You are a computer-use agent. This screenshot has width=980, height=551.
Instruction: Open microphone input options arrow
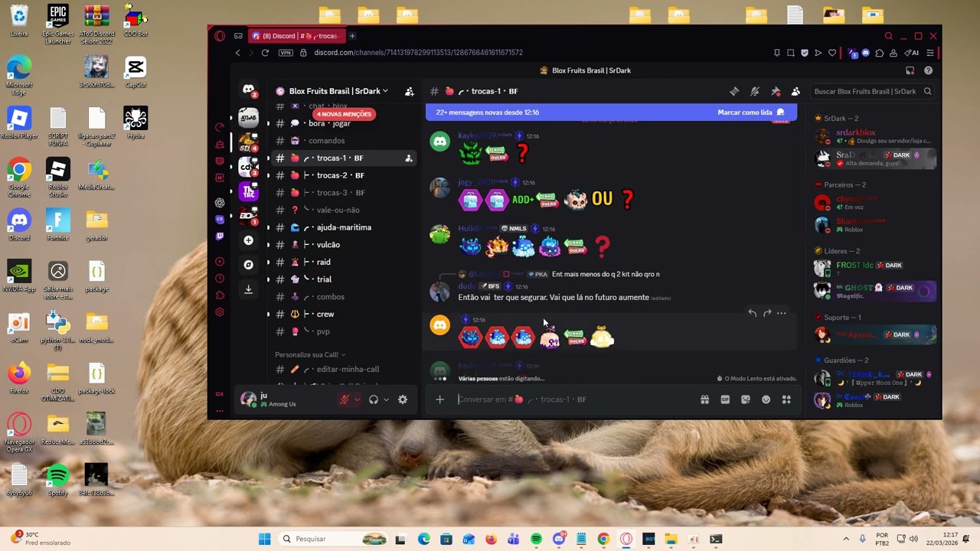[357, 399]
